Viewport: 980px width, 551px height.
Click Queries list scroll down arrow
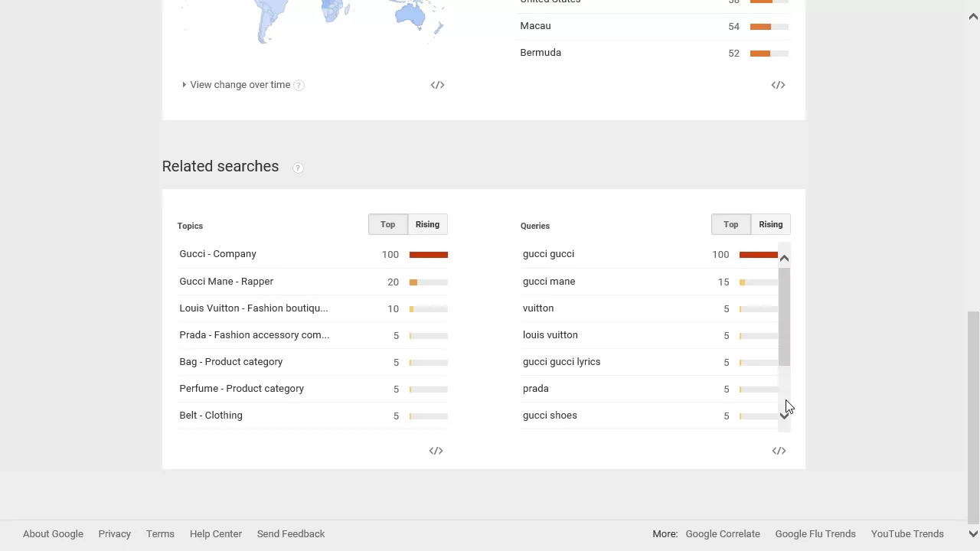click(x=784, y=416)
